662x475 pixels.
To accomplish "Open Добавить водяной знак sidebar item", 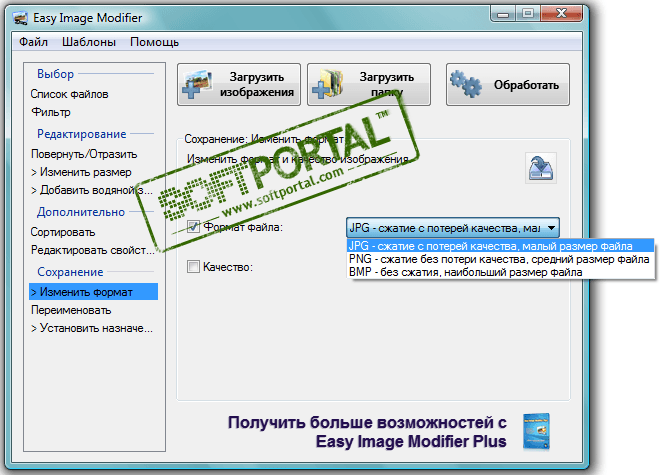I will point(92,190).
